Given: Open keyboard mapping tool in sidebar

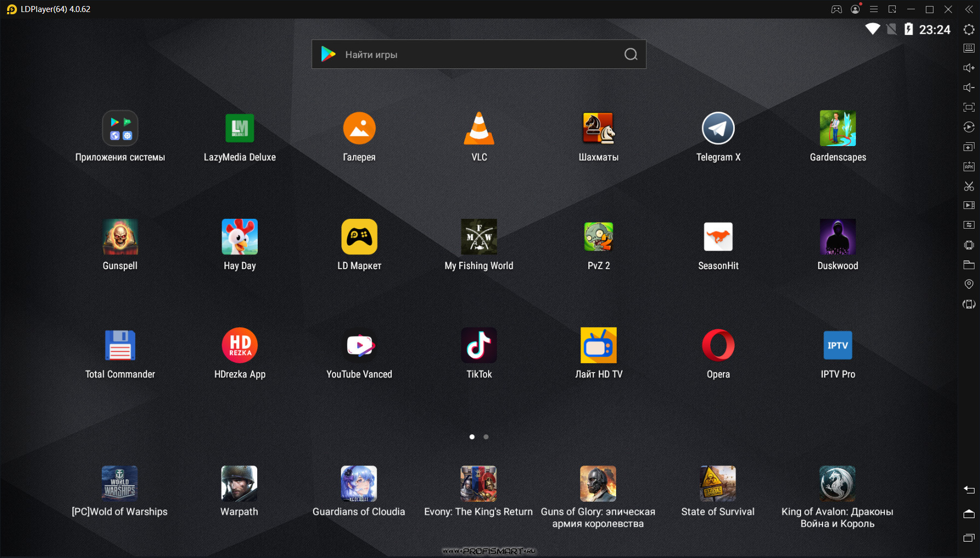Looking at the screenshot, I should click(969, 48).
